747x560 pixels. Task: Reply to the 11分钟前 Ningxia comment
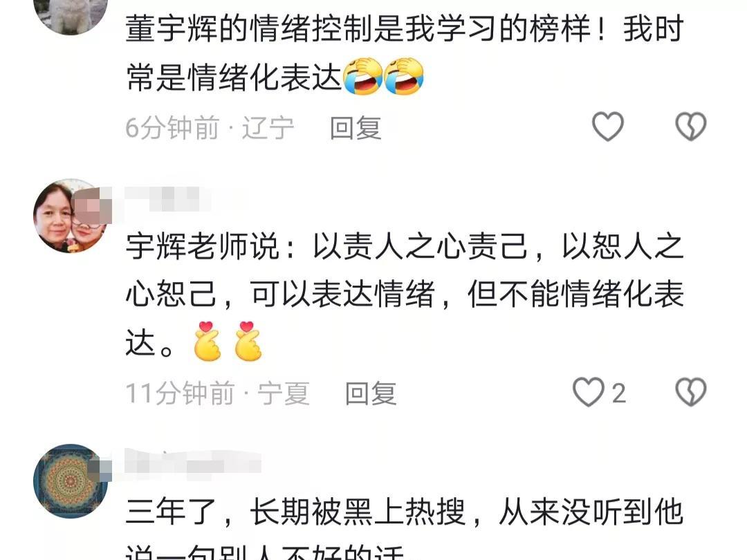(x=371, y=393)
